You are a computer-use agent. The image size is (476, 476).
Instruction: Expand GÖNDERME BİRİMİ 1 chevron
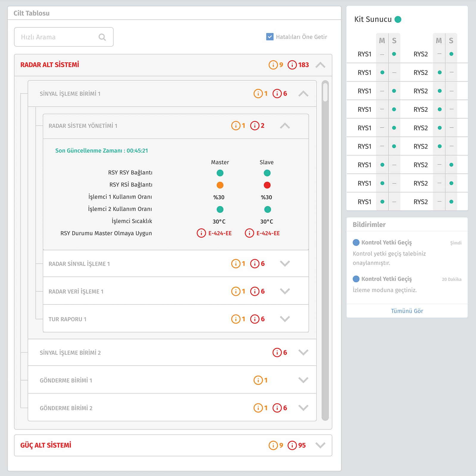pos(303,380)
